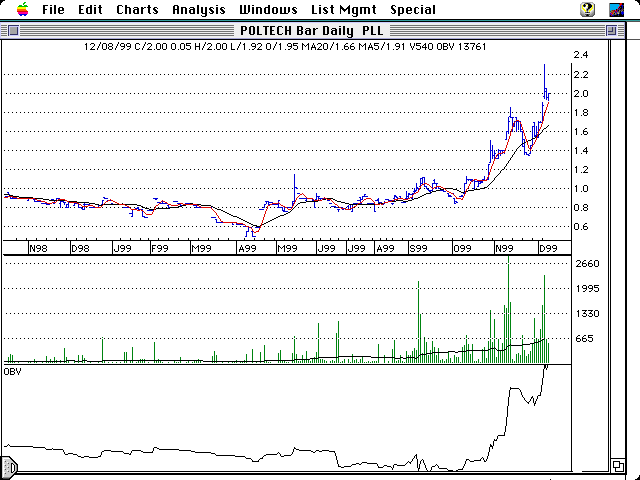The height and width of the screenshot is (480, 640).
Task: Click the 1995 volume axis label
Action: [587, 289]
